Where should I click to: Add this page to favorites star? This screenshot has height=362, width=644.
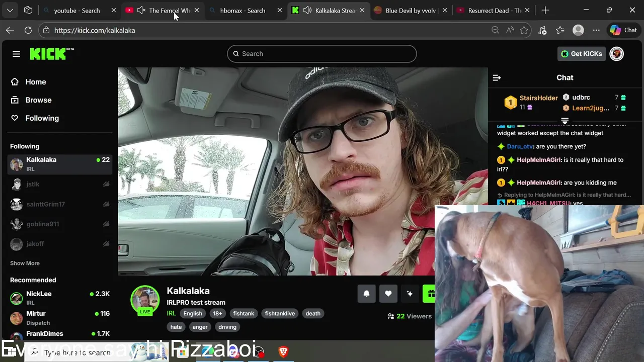pos(524,30)
